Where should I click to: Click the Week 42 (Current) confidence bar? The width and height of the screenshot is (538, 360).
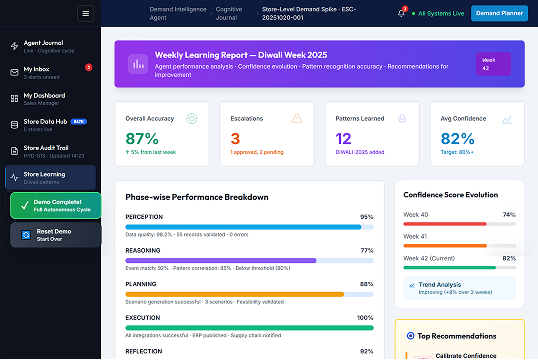[459, 267]
